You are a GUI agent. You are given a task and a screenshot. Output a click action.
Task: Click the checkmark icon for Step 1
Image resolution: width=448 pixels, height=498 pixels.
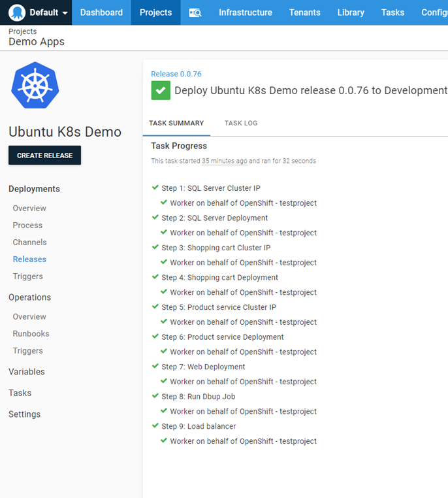point(155,188)
